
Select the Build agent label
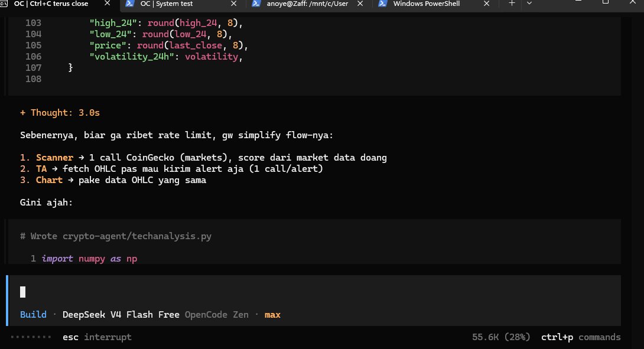coord(33,315)
